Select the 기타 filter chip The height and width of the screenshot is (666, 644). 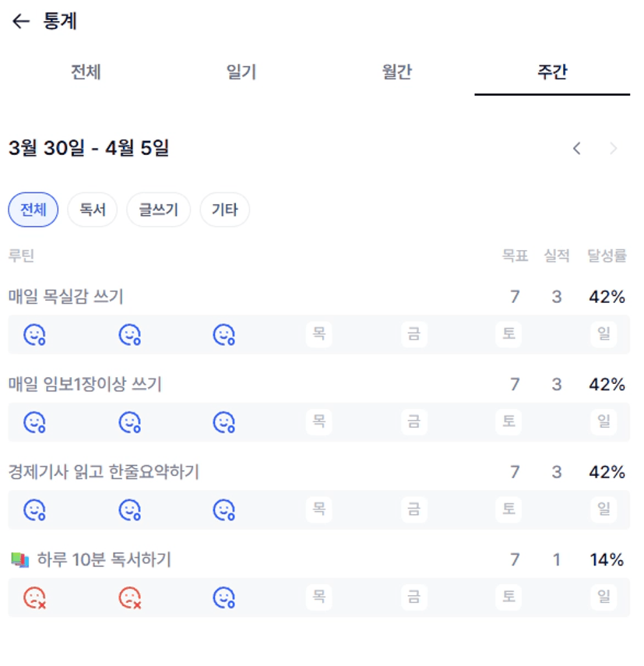pyautogui.click(x=225, y=210)
